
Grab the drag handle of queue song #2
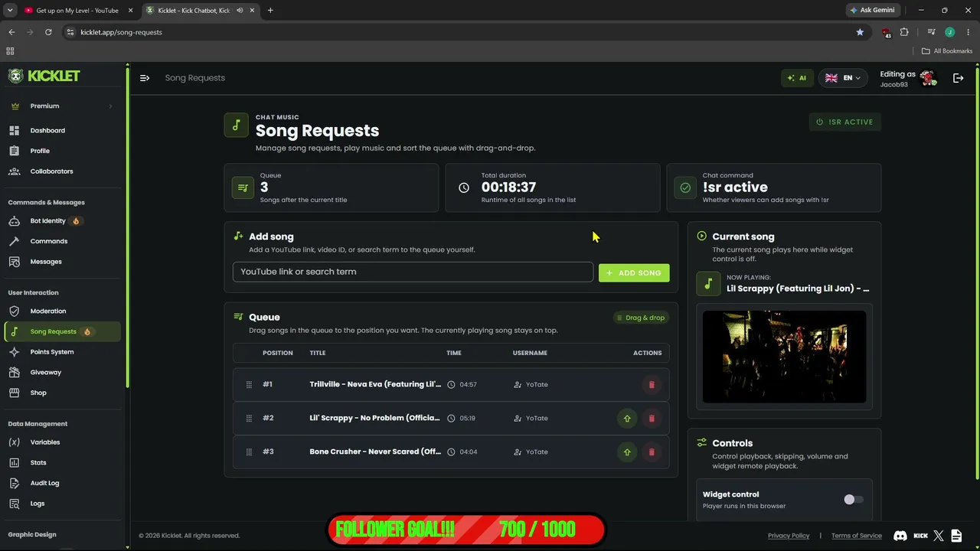[249, 418]
